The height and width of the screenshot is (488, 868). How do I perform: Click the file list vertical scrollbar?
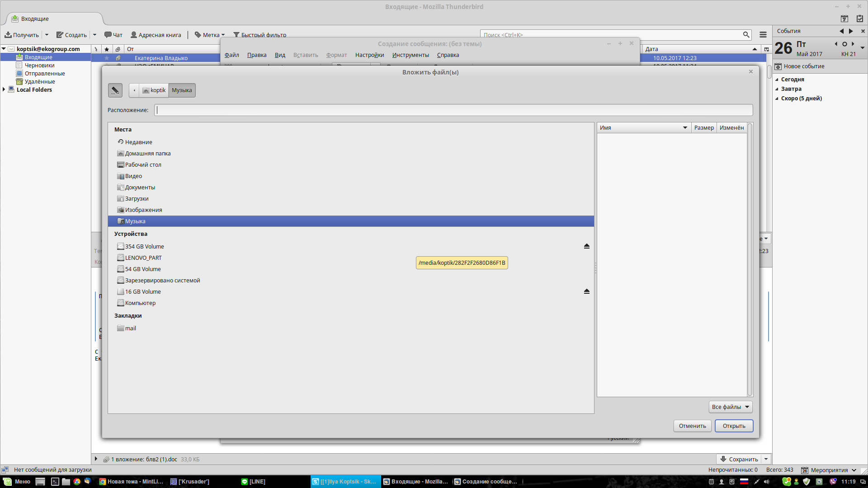[x=750, y=260]
